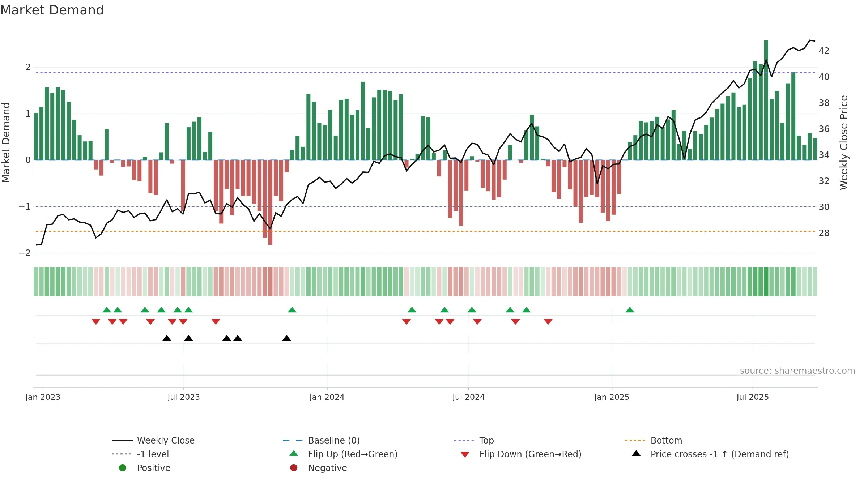Viewport: 868px width, 488px height.
Task: Click the darkest green cell in the heat strip
Action: (x=766, y=282)
